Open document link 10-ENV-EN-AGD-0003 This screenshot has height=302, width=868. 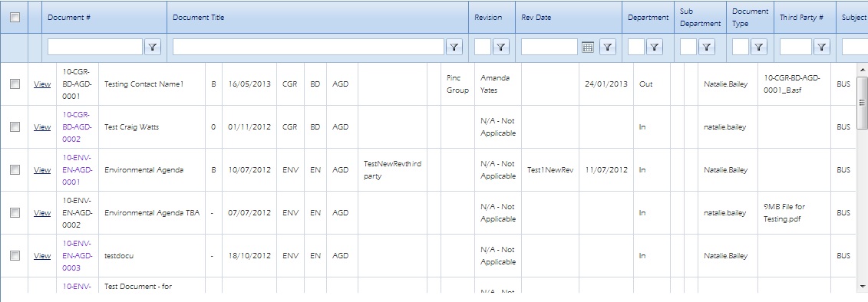[78, 255]
